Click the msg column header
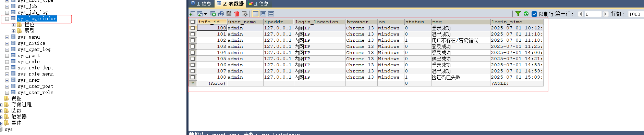Image resolution: width=644 pixels, height=135 pixels. coord(461,22)
